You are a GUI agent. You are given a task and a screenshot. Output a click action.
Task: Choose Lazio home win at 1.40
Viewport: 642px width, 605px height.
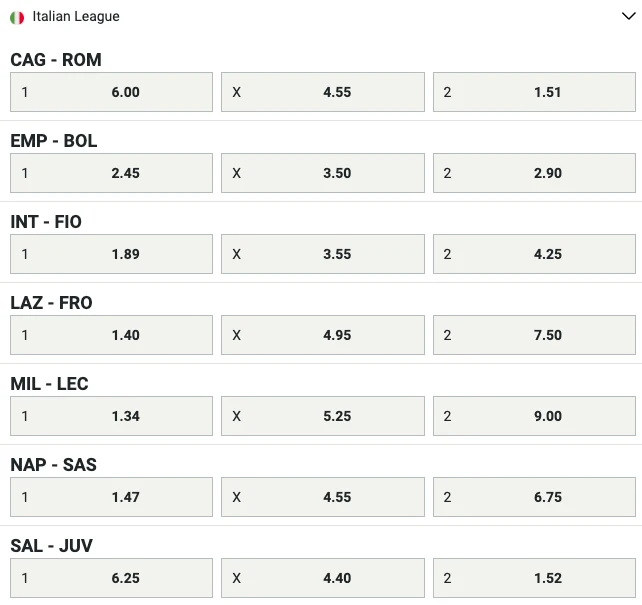(111, 335)
